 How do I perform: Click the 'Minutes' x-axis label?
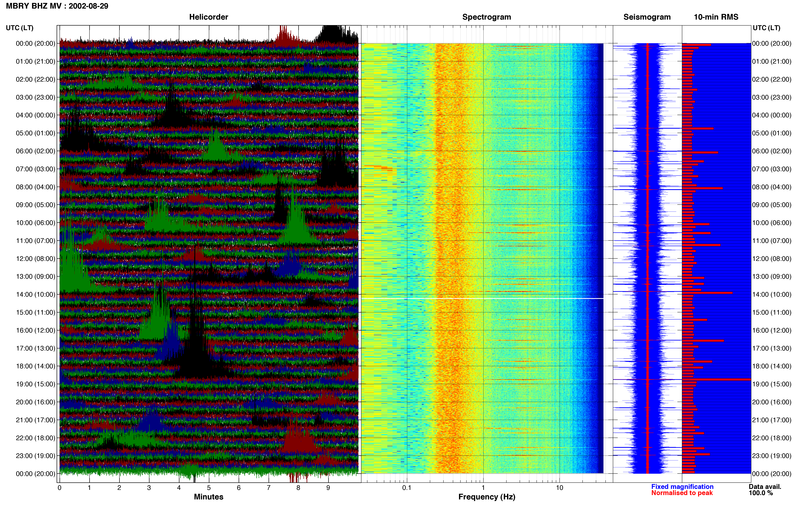(209, 497)
